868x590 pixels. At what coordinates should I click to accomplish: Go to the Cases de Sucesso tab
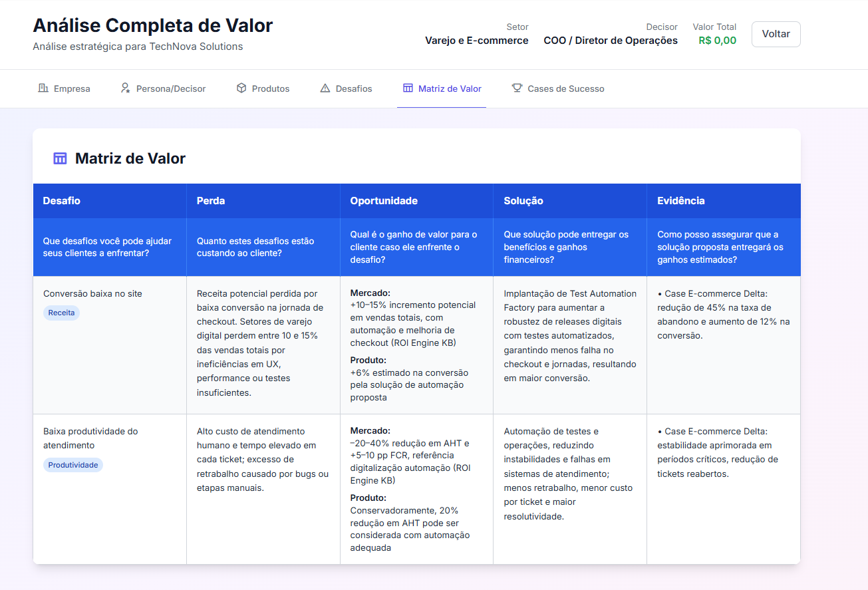pos(557,88)
